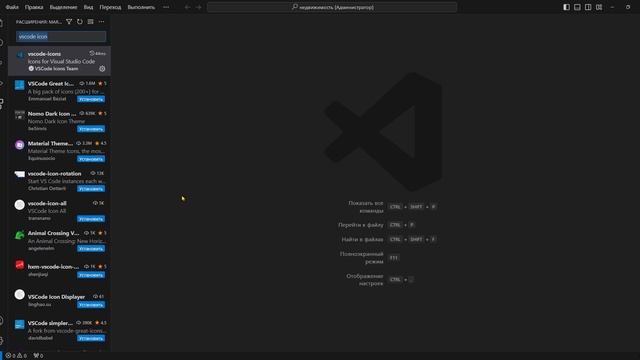The height and width of the screenshot is (360, 640).
Task: Open extensions view More Actions ellipsis
Action: [102, 22]
